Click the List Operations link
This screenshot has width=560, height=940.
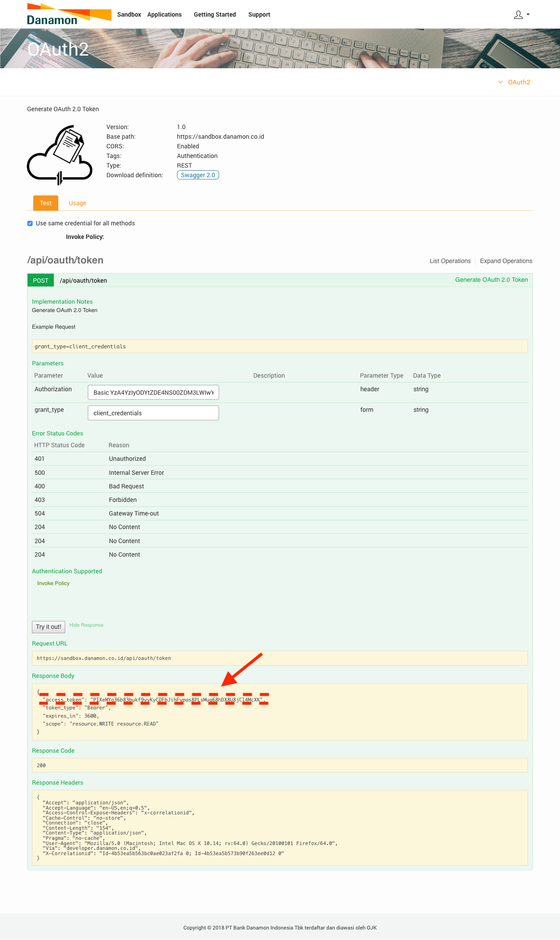point(450,261)
